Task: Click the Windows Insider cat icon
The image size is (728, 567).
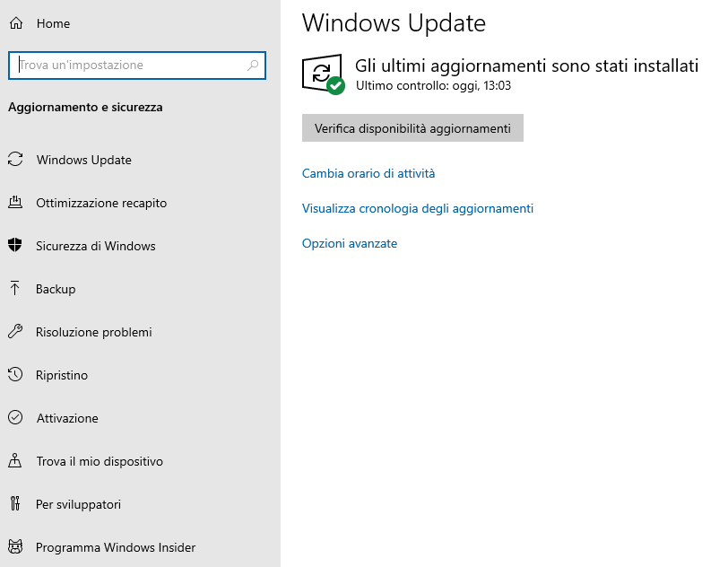Action: coord(15,547)
